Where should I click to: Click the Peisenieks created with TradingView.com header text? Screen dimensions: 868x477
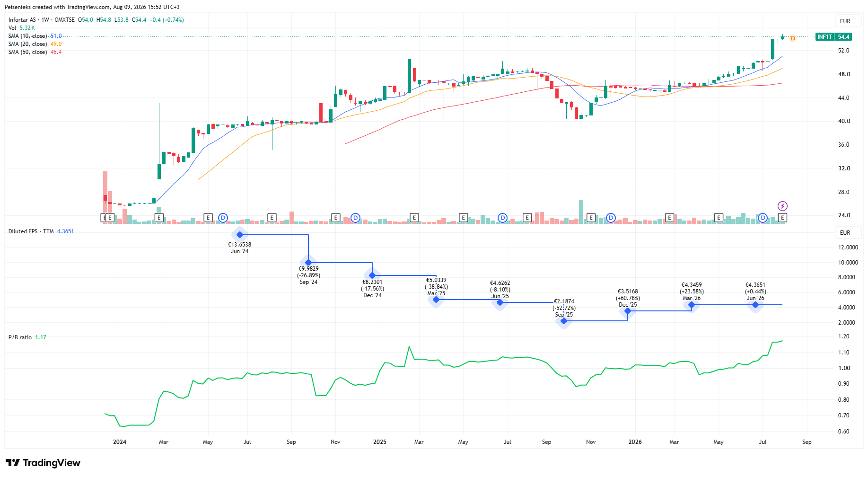click(x=92, y=7)
